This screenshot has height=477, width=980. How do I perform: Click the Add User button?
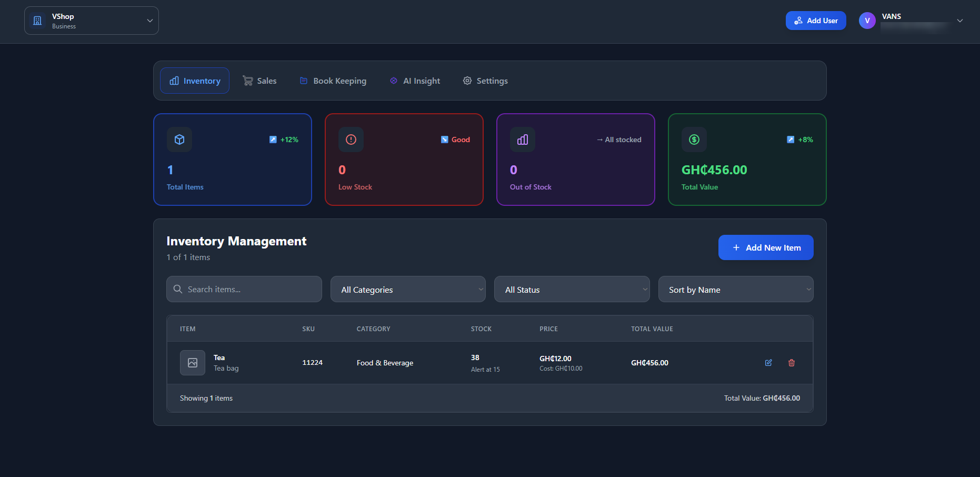(816, 21)
